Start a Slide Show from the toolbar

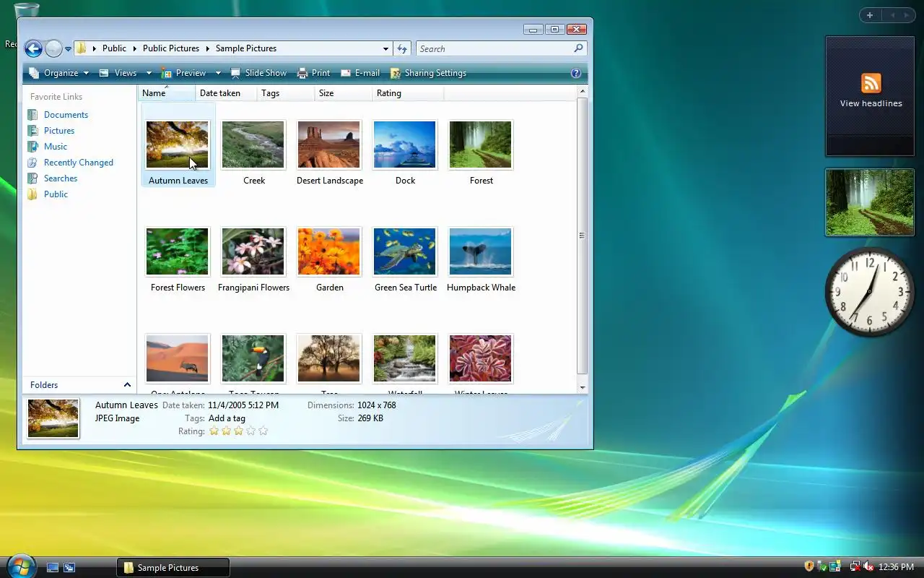click(x=258, y=73)
